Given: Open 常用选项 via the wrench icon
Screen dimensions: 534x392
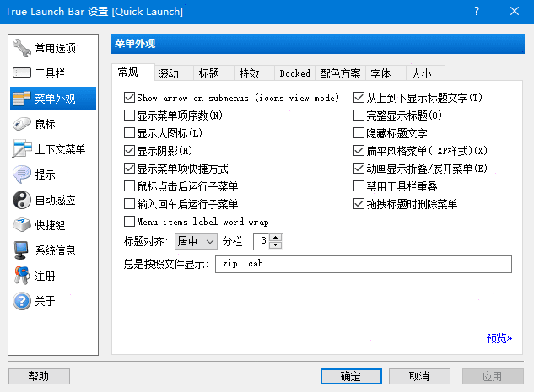Looking at the screenshot, I should (x=22, y=48).
